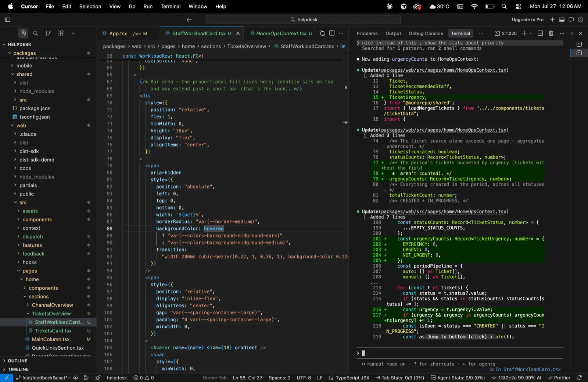
Task: Select the second terminal instance icon
Action: coord(579,53)
